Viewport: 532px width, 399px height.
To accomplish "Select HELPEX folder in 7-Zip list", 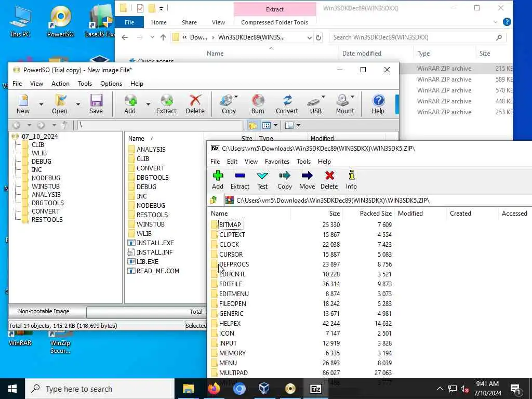I will coord(230,324).
